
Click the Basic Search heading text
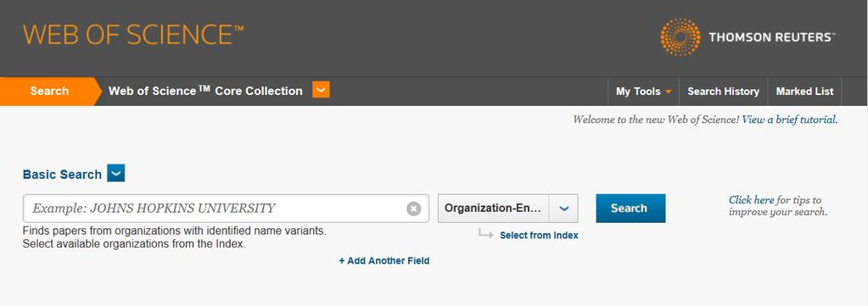[62, 175]
